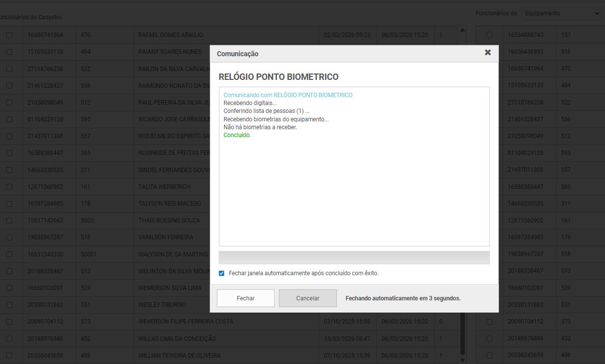
Task: Click the Cancelar button
Action: [307, 298]
